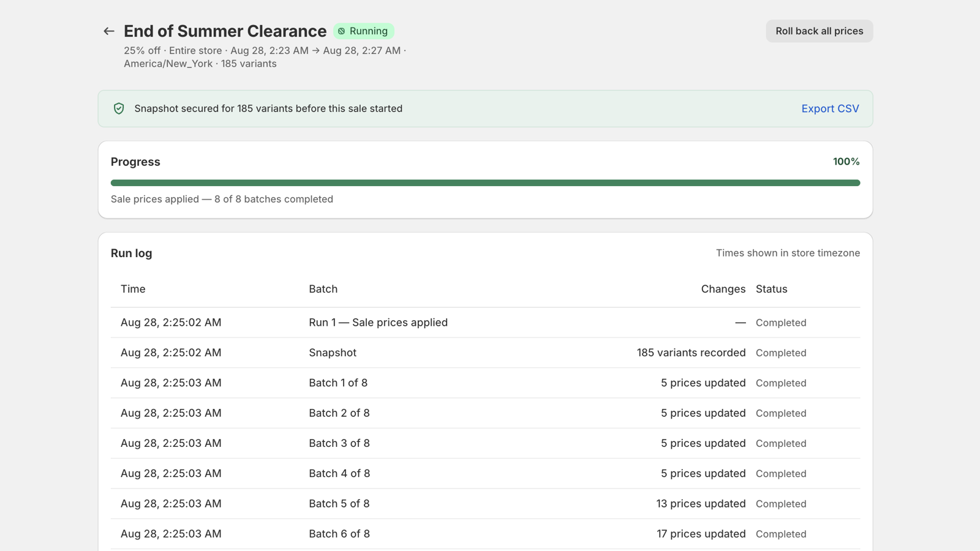This screenshot has height=551, width=980.
Task: Click the snapshot secured for 185 variants message
Action: (x=268, y=108)
